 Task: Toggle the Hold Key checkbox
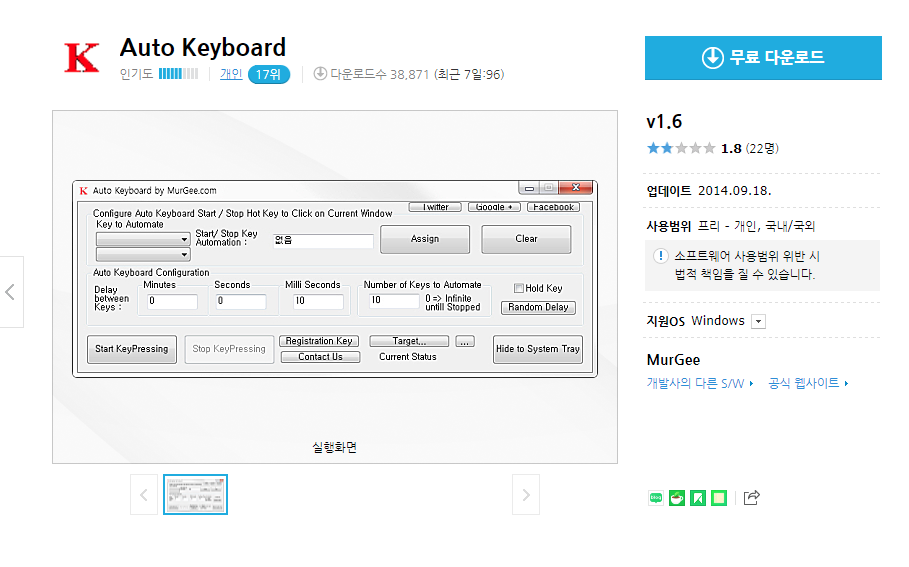[x=519, y=288]
